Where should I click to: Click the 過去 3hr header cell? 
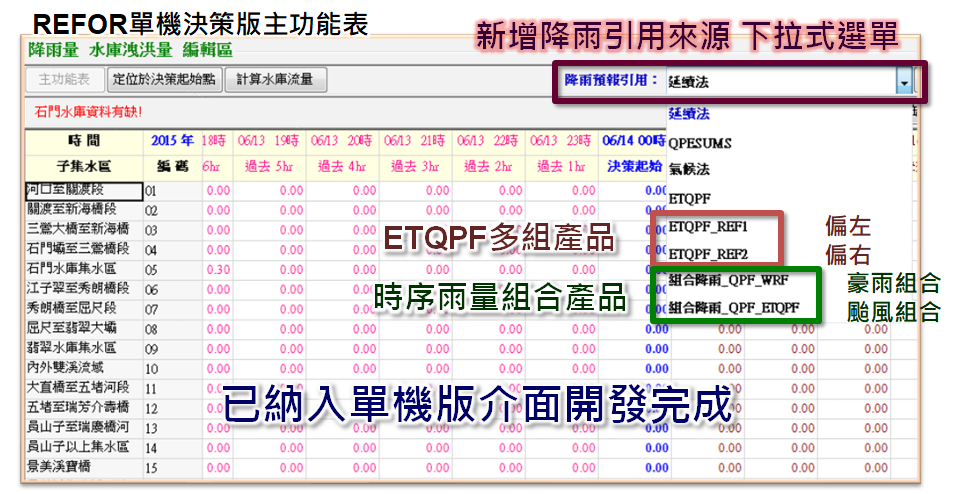[x=416, y=166]
